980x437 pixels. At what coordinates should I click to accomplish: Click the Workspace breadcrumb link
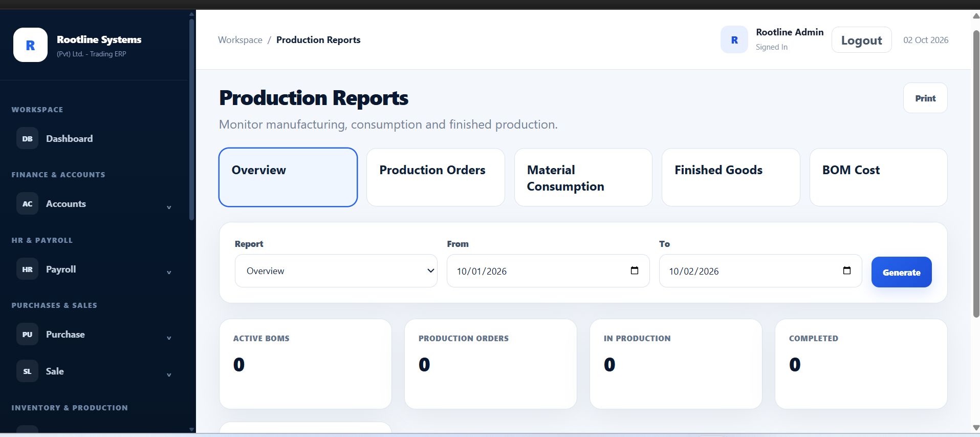coord(240,40)
